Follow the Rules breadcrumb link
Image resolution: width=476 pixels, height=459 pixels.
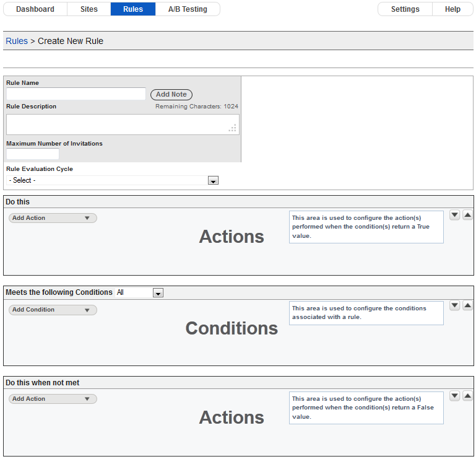point(17,41)
